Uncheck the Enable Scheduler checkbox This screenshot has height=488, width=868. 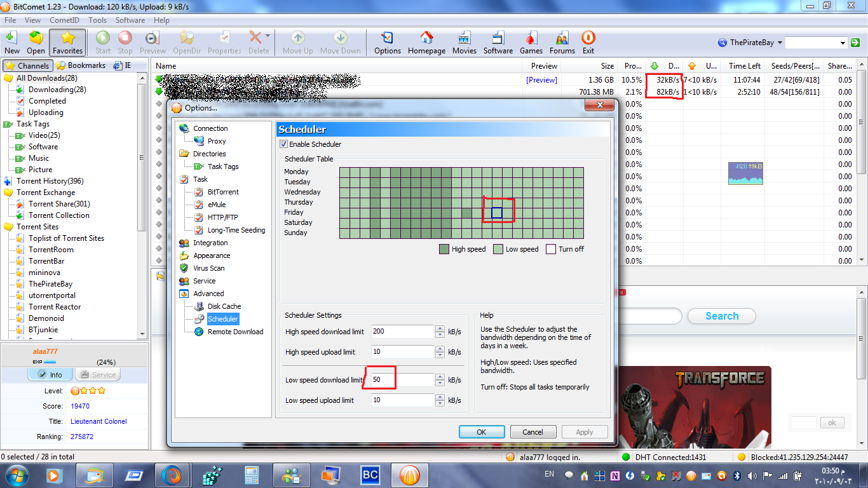[284, 144]
